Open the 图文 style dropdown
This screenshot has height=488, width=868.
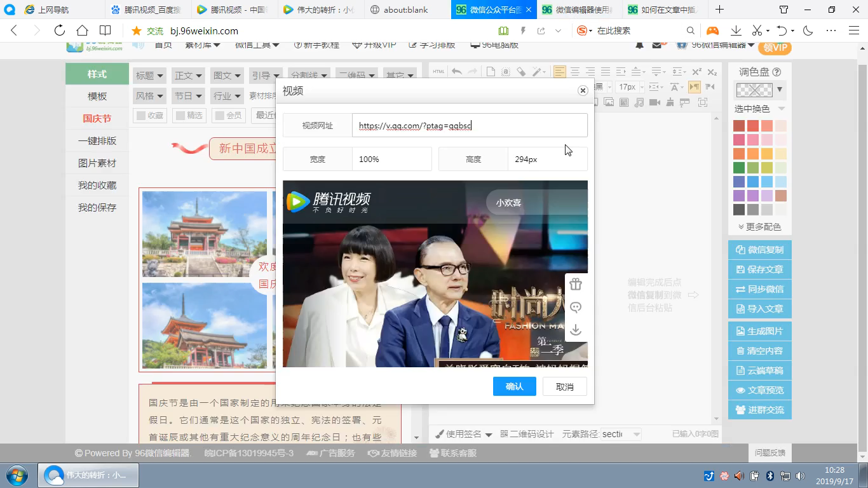point(227,76)
